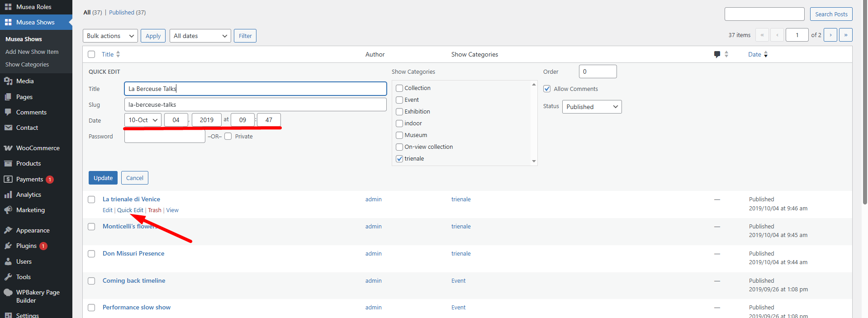Click the Pages icon in sidebar
Screen dimensions: 868x318
[x=8, y=97]
